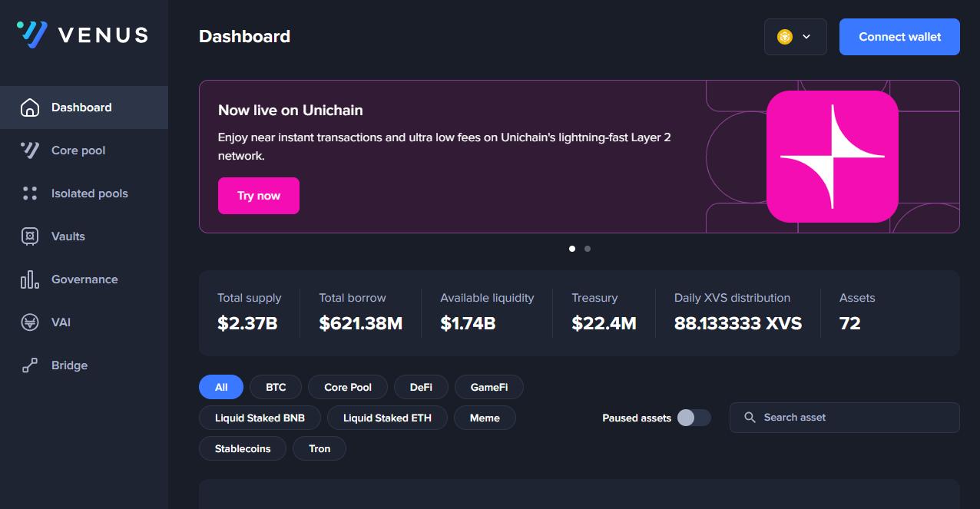Show only Meme category assets
This screenshot has width=980, height=509.
[485, 418]
